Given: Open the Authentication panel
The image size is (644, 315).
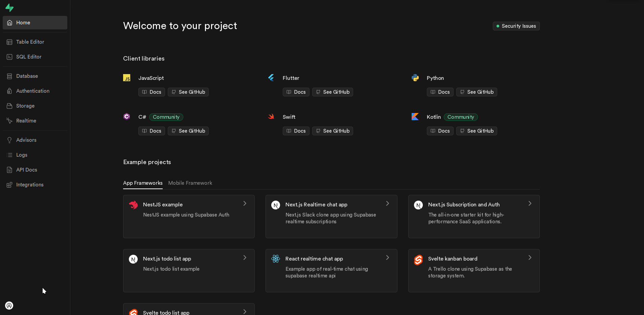Looking at the screenshot, I should coord(32,91).
